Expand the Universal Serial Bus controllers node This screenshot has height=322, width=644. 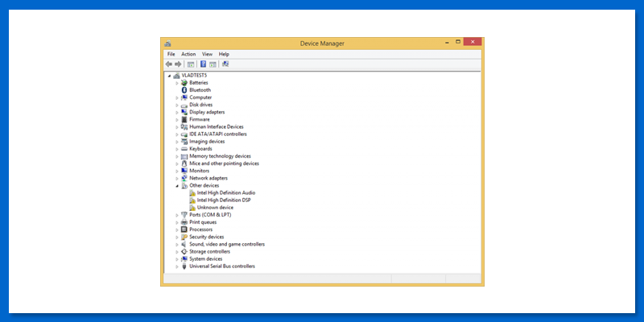[x=177, y=266]
